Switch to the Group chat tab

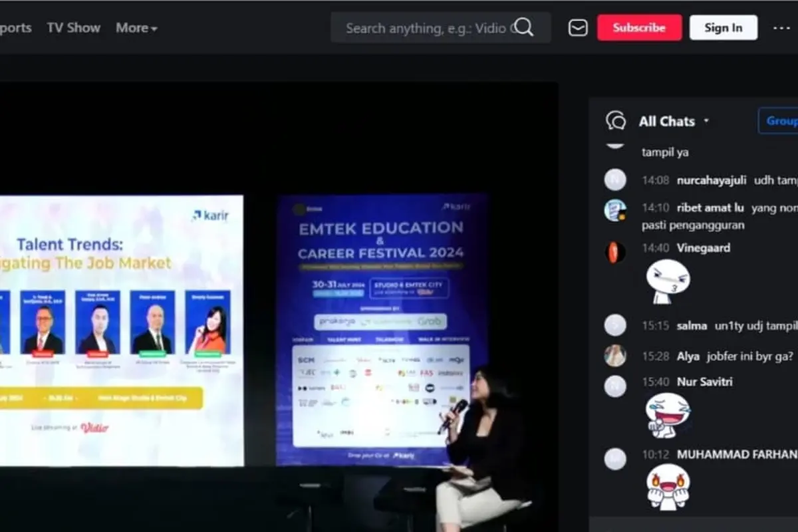pyautogui.click(x=778, y=121)
